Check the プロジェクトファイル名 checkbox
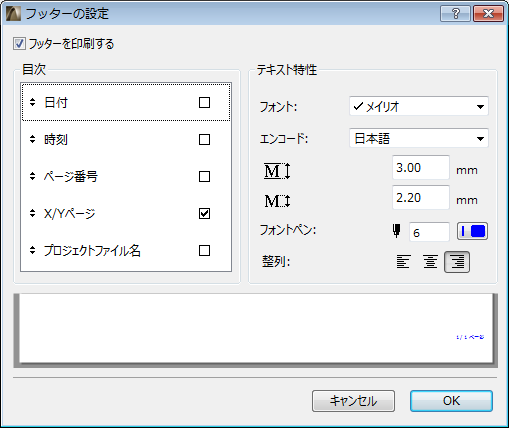Screen dimensions: 509x428 pyautogui.click(x=204, y=250)
